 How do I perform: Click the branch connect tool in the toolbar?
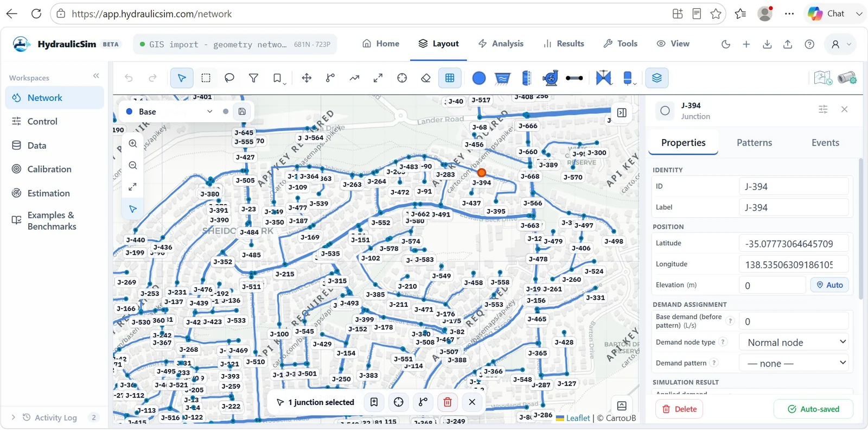(330, 78)
